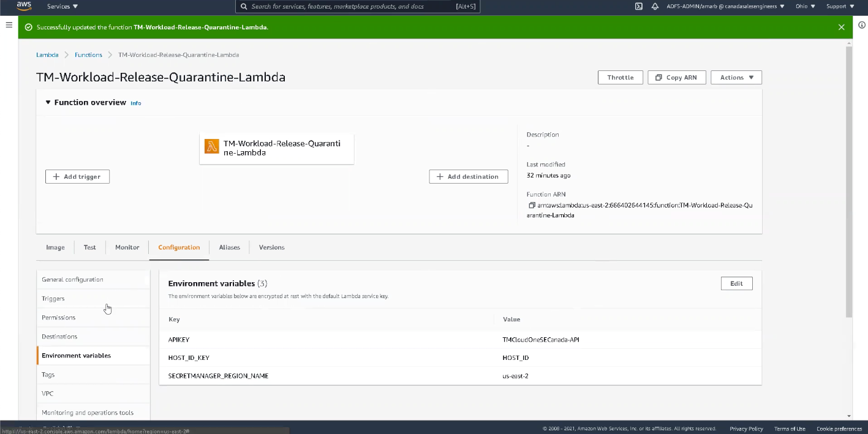Edit the environment variables
Viewport: 868px width, 434px height.
click(736, 283)
